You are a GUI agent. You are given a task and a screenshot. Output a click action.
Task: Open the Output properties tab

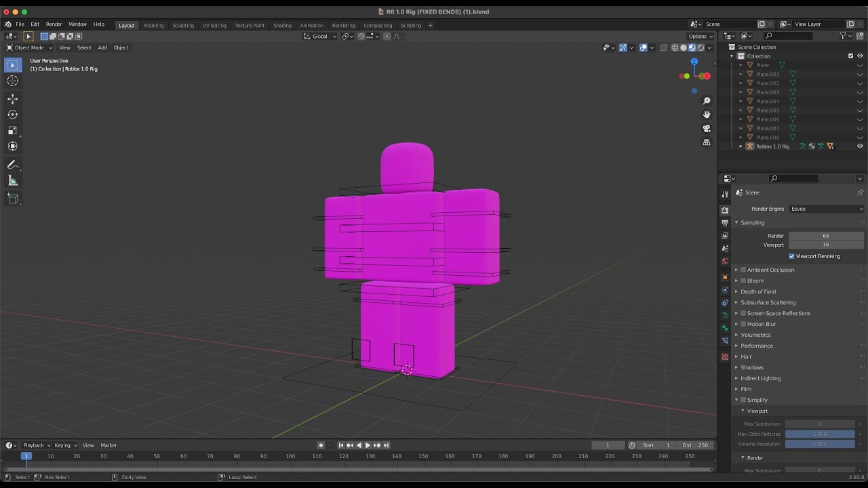click(725, 223)
